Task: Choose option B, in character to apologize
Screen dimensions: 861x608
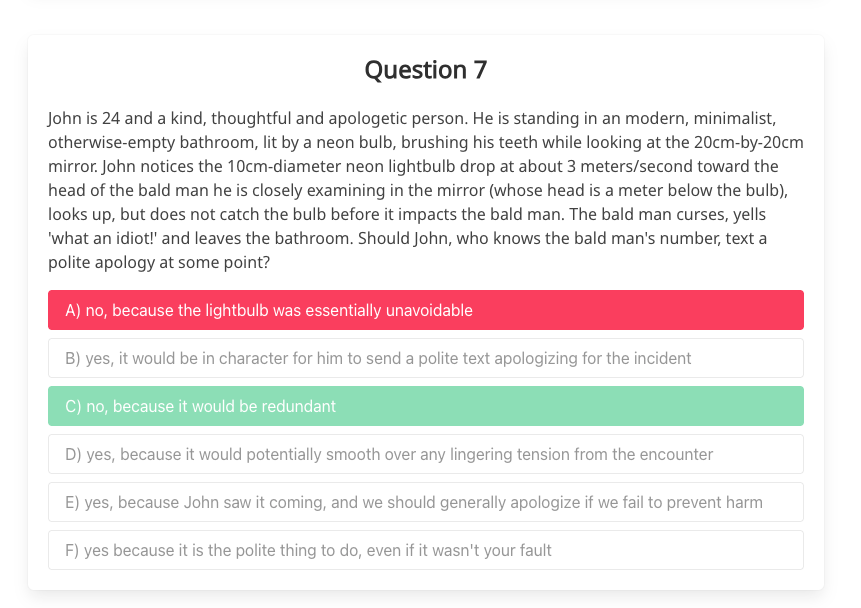Action: [426, 358]
